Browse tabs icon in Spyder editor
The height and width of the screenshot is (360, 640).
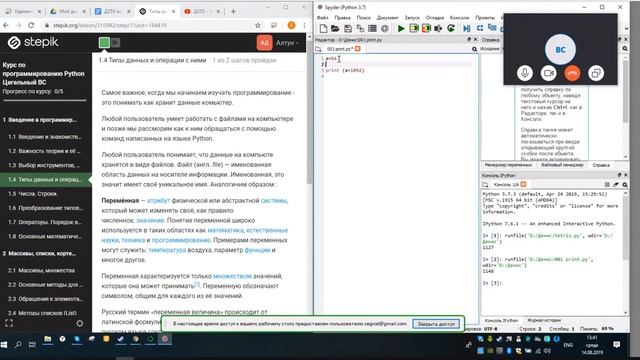318,49
